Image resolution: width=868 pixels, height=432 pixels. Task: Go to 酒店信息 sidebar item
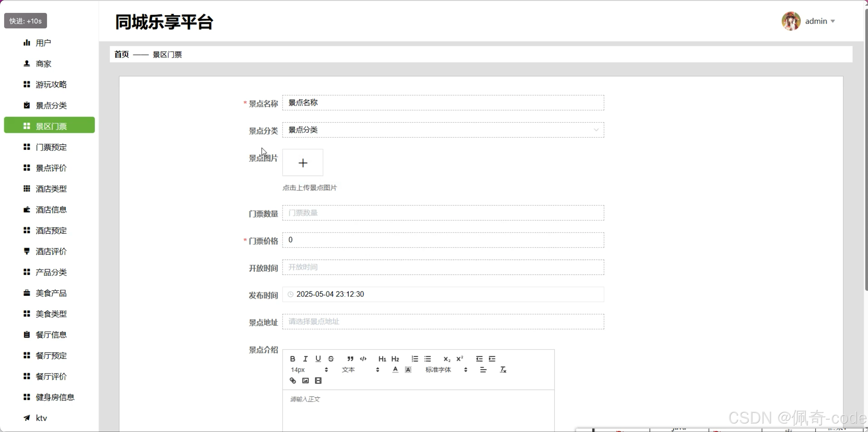51,210
